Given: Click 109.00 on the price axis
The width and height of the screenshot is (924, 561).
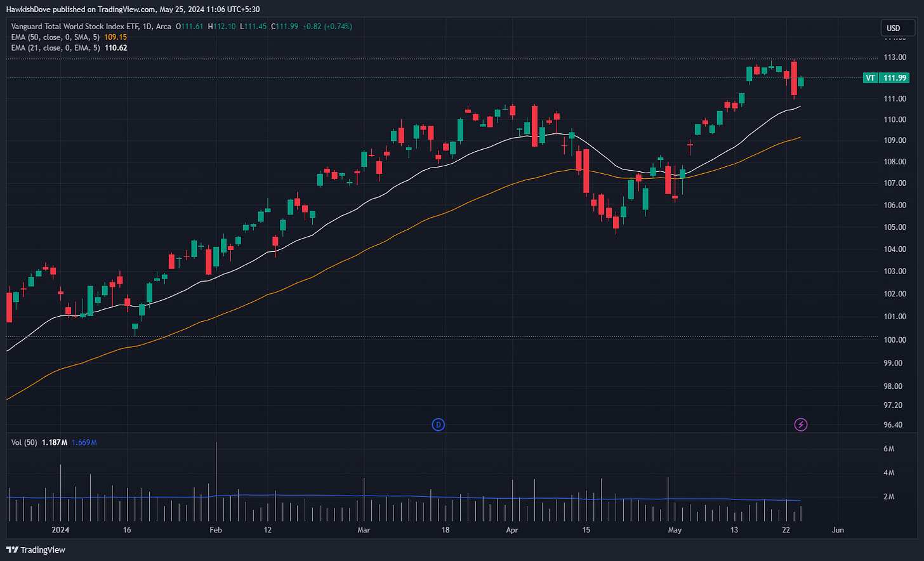Looking at the screenshot, I should tap(895, 140).
